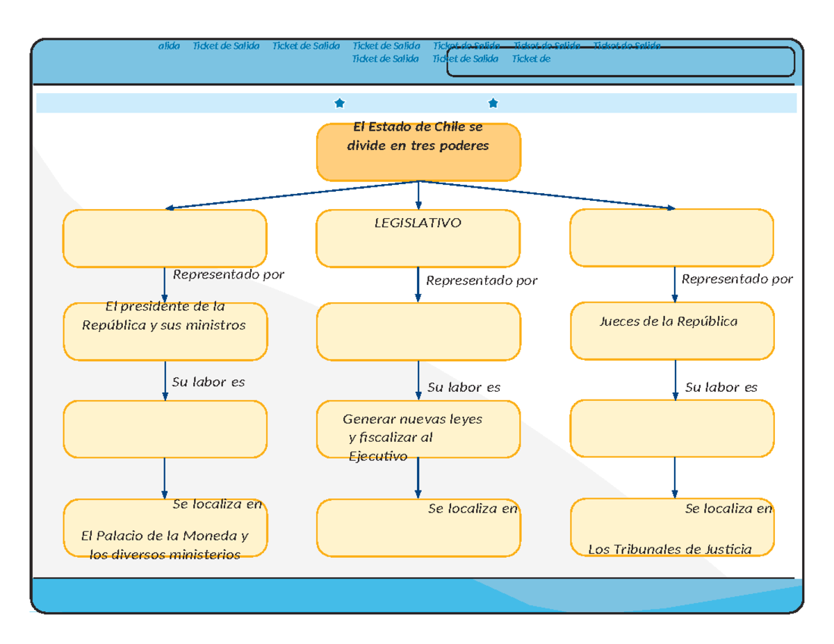The image size is (834, 644).
Task: Click the empty box above "El Palacio de la Moneda"
Action: pos(165,429)
